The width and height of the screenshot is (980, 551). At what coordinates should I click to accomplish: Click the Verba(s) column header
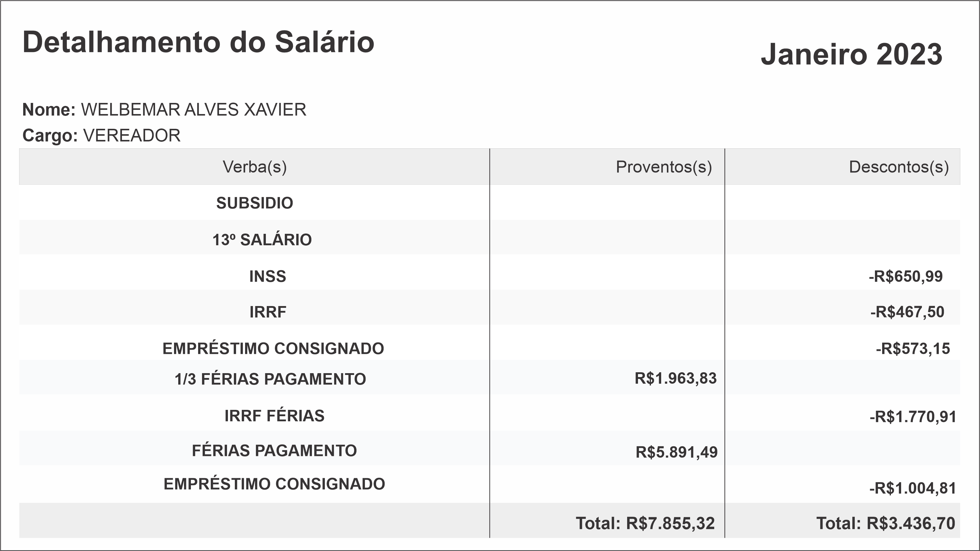coord(254,167)
